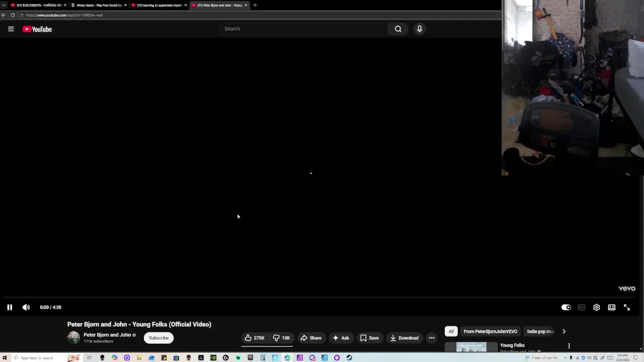Viewport: 644px width, 362px height.
Task: Open video settings gear icon
Action: (596, 307)
